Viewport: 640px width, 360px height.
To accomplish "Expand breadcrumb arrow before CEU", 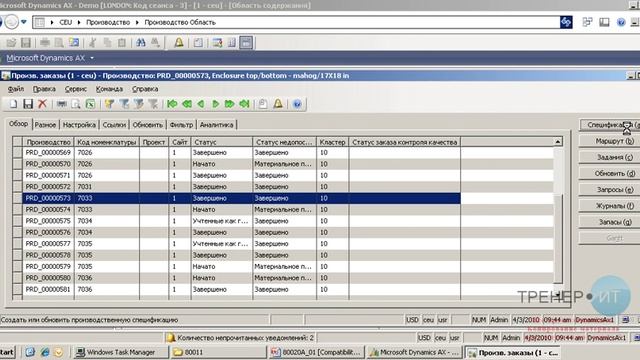I will [x=52, y=22].
